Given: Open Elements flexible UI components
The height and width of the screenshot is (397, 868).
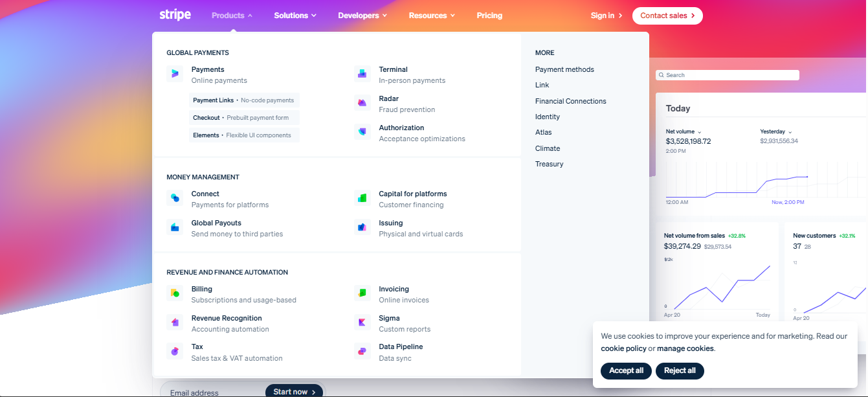Looking at the screenshot, I should tap(244, 135).
